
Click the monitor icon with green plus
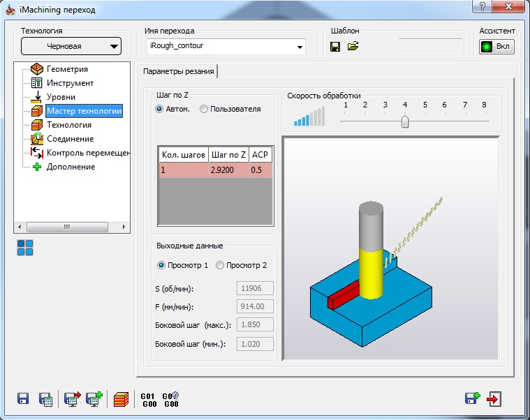[94, 399]
